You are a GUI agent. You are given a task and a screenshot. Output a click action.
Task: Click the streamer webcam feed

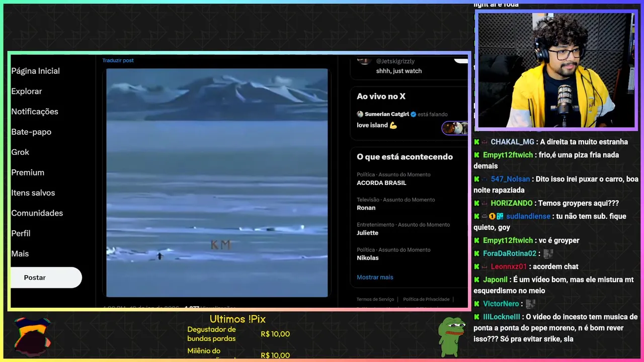point(556,70)
